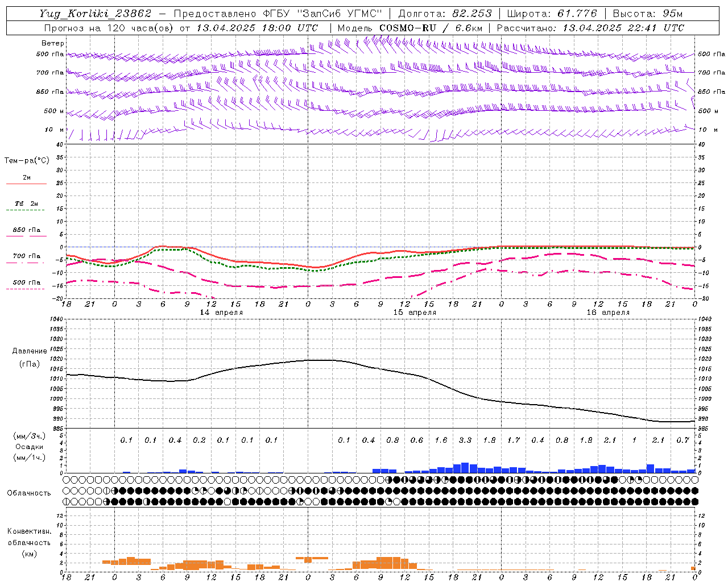The height and width of the screenshot is (582, 728).
Task: Click Рассчитано: 13.04.2025 22:41 UTC timestamp
Action: tap(590, 28)
